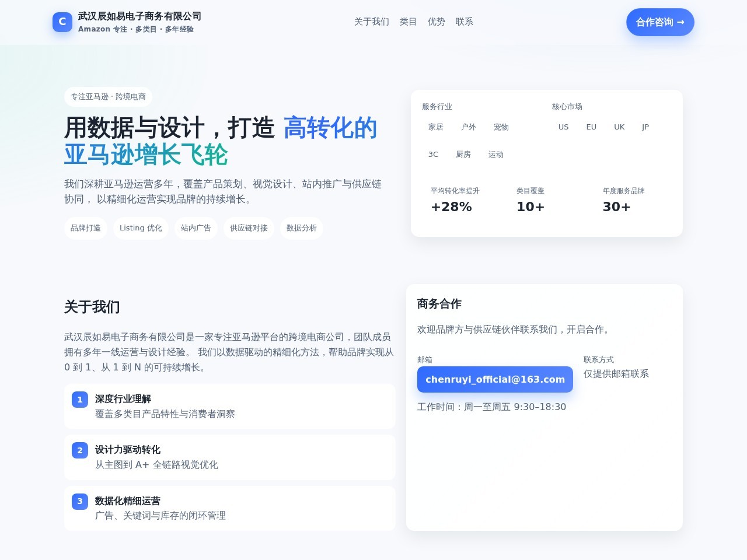Screen dimensions: 747x560
Task: Click the 运动 industry chip
Action: click(x=496, y=155)
